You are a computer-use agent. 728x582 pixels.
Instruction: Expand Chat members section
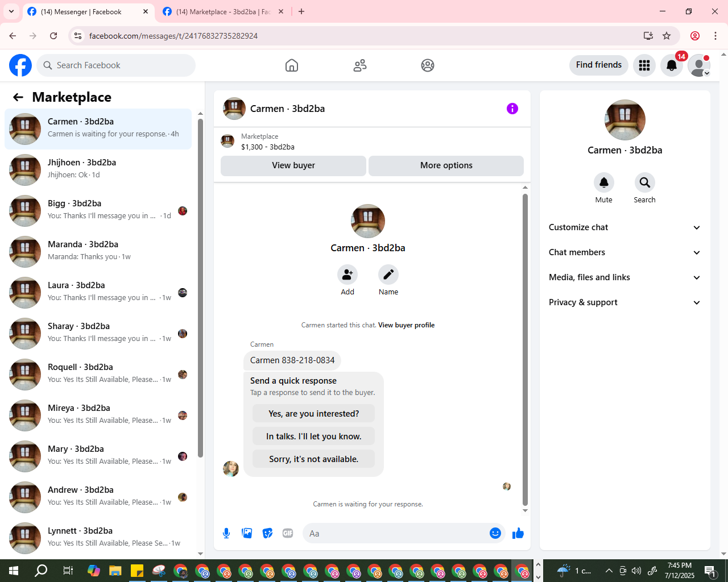tap(625, 252)
